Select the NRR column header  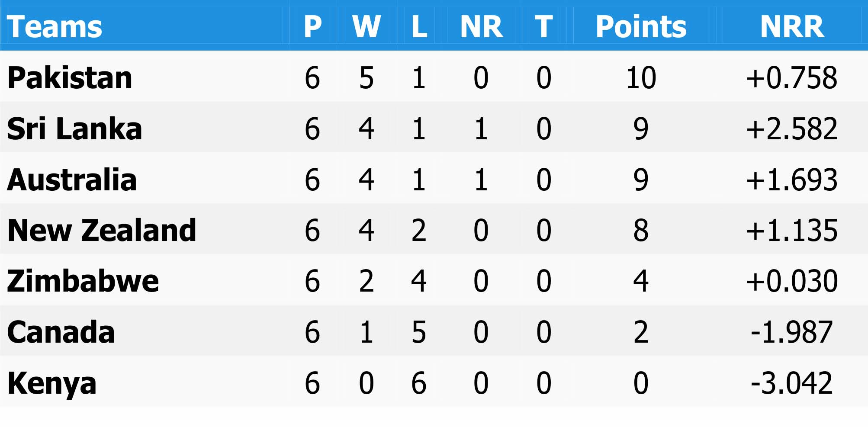(x=792, y=27)
